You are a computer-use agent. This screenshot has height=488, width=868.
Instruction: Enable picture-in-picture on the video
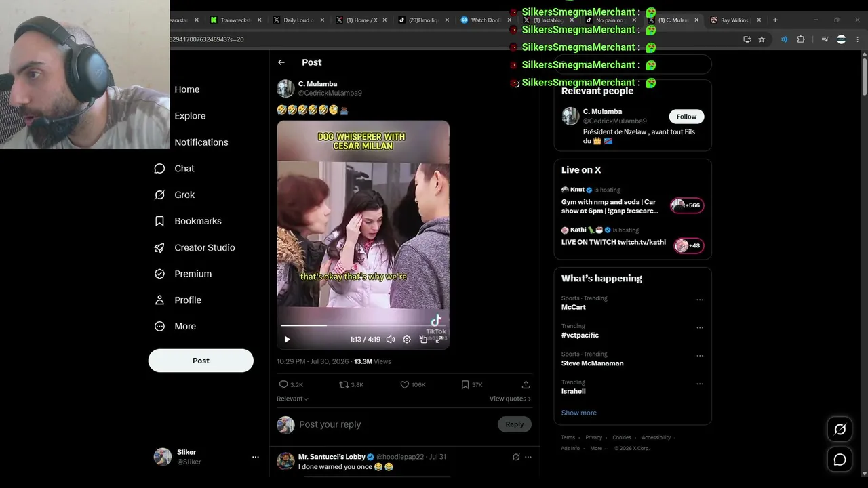pyautogui.click(x=423, y=340)
